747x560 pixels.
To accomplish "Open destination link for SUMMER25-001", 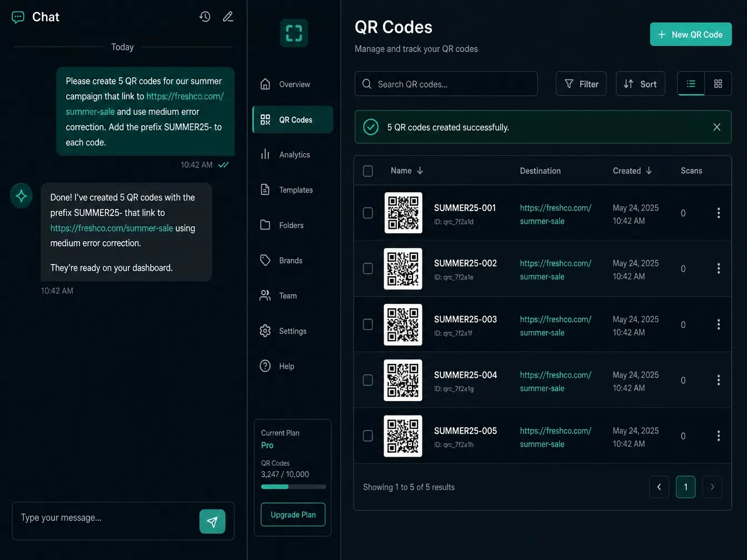I will [x=555, y=214].
